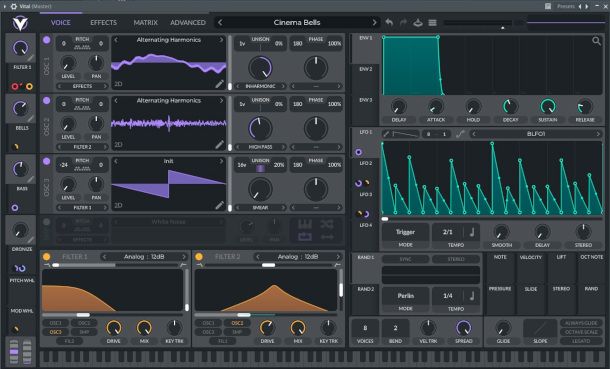Adjust the BELLS macro knob
The height and width of the screenshot is (369, 610).
[x=20, y=108]
